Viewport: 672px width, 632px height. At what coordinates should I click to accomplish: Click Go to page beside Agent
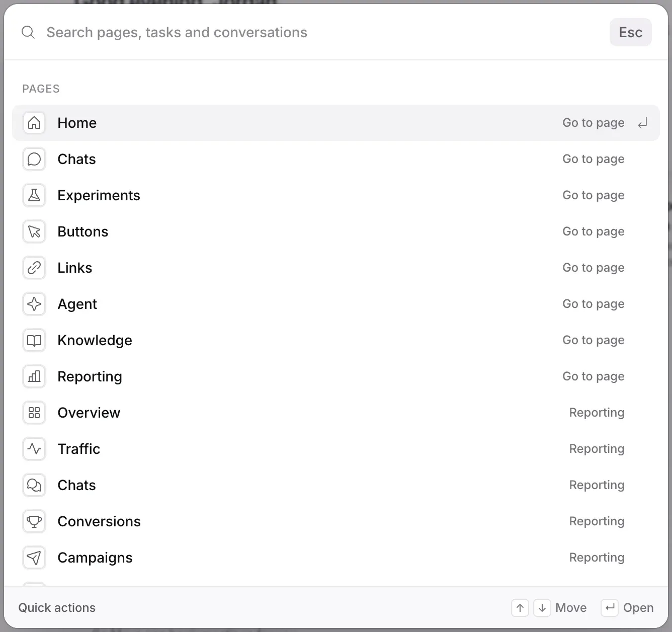coord(594,304)
